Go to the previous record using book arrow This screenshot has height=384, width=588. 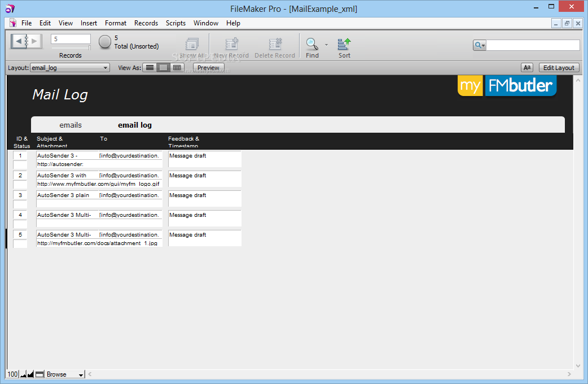click(x=18, y=41)
